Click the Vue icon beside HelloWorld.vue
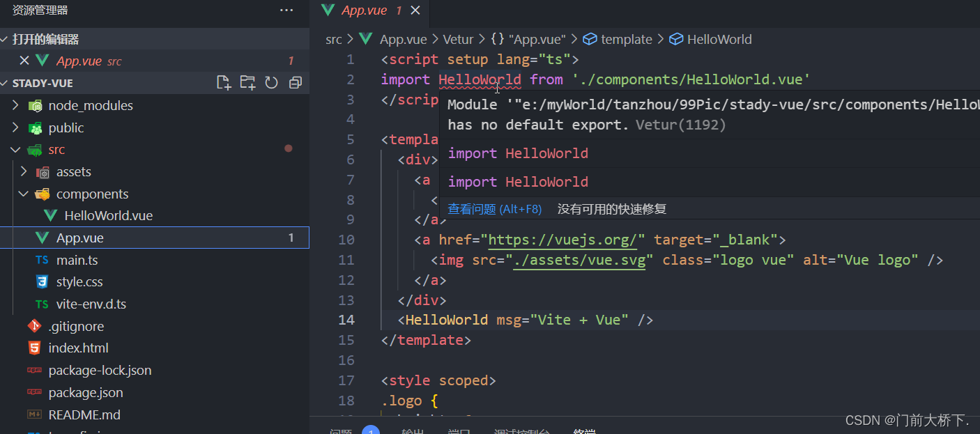This screenshot has width=980, height=434. tap(50, 216)
